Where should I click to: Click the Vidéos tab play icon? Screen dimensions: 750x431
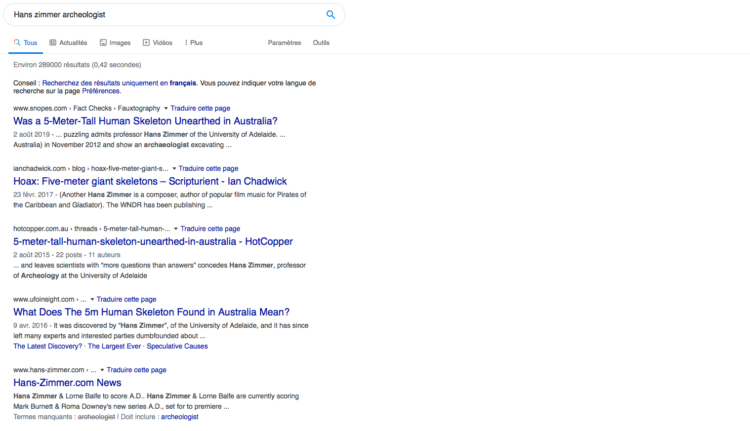(146, 43)
